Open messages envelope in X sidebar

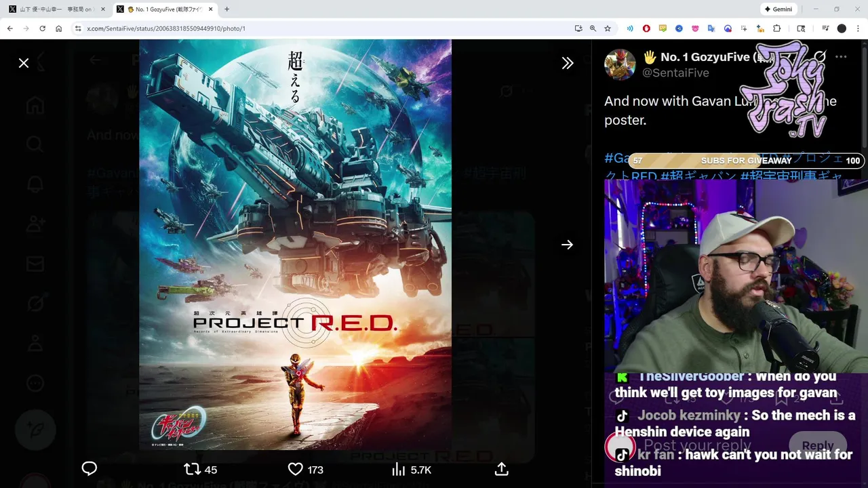[x=35, y=264]
